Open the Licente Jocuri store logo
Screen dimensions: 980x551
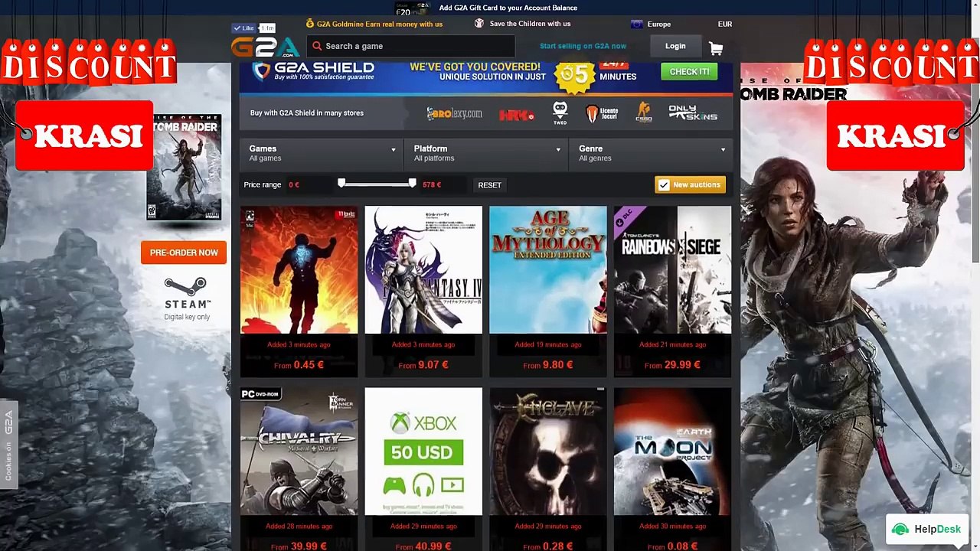coord(602,114)
